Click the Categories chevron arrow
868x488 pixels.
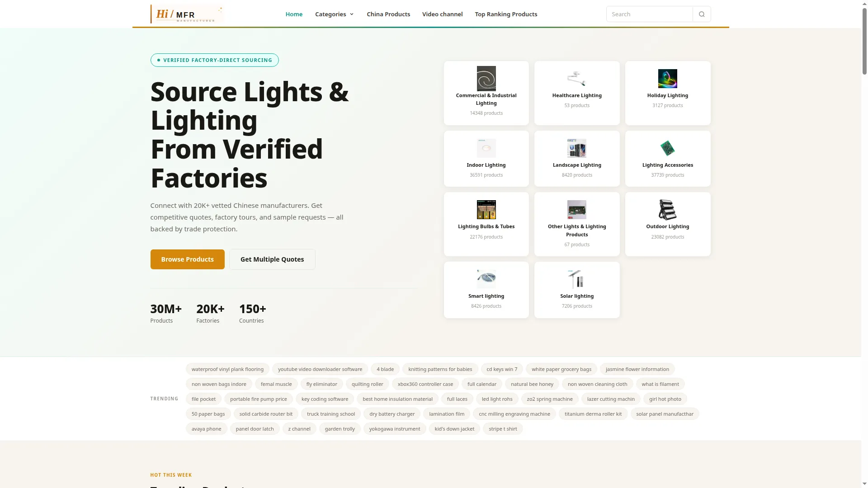[352, 14]
